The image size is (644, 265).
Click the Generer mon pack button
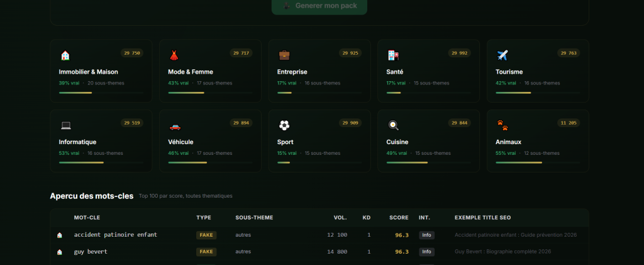[319, 6]
